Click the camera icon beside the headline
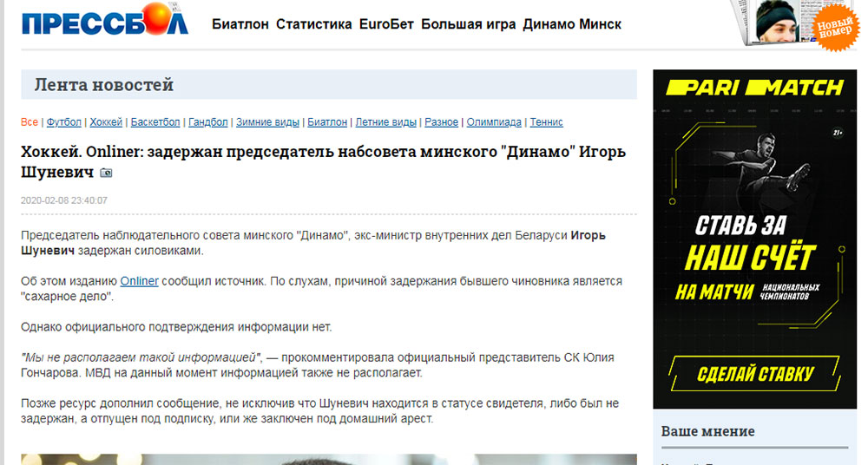This screenshot has height=465, width=868. click(x=106, y=174)
